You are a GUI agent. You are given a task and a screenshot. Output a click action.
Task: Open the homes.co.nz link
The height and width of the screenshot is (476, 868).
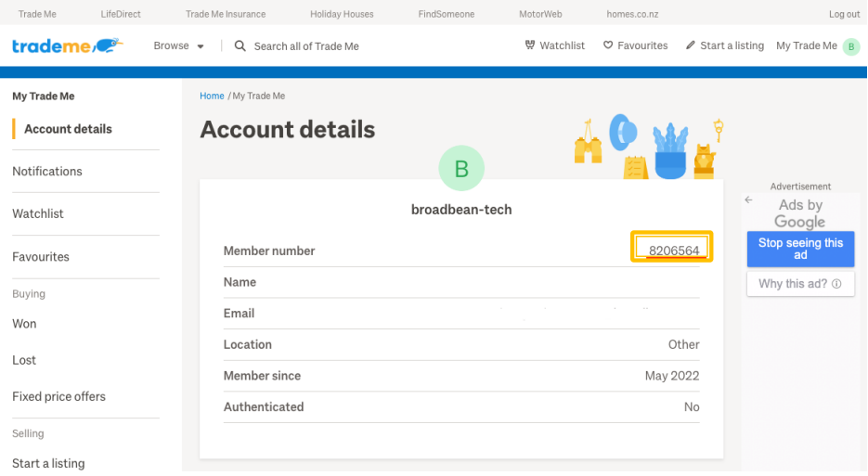tap(632, 14)
